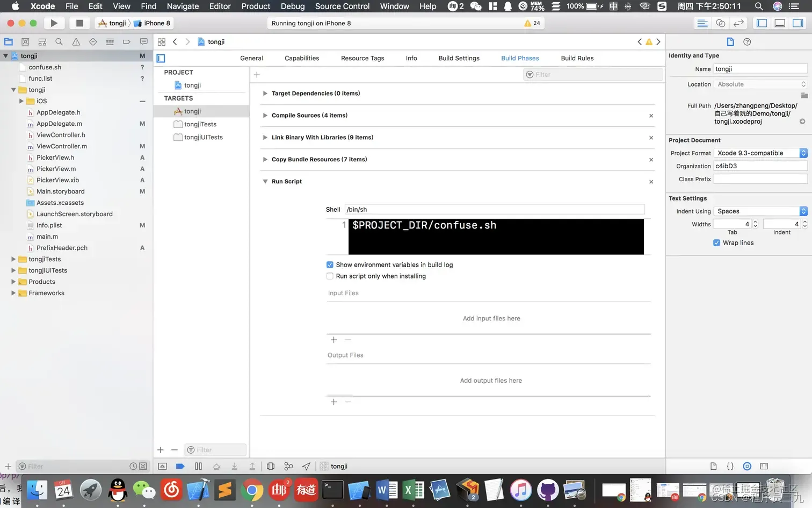Screen dimensions: 812x508
Task: Open the Project Format dropdown
Action: tap(760, 153)
